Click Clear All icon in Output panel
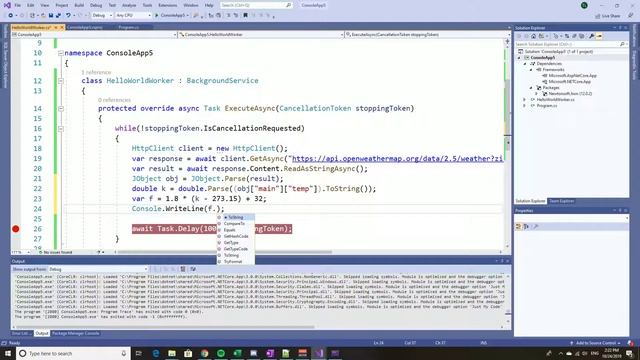 (x=183, y=269)
